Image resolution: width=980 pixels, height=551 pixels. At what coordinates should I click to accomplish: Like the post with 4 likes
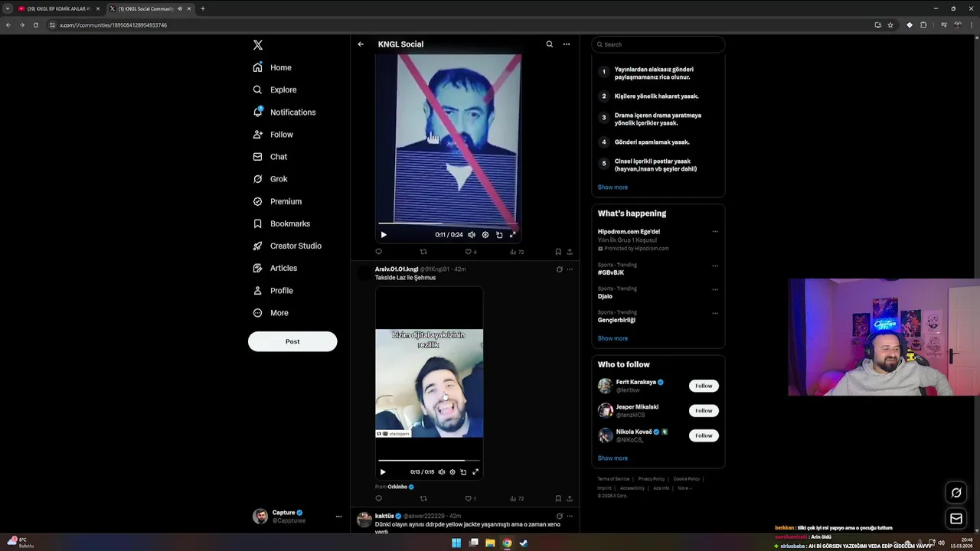(471, 252)
